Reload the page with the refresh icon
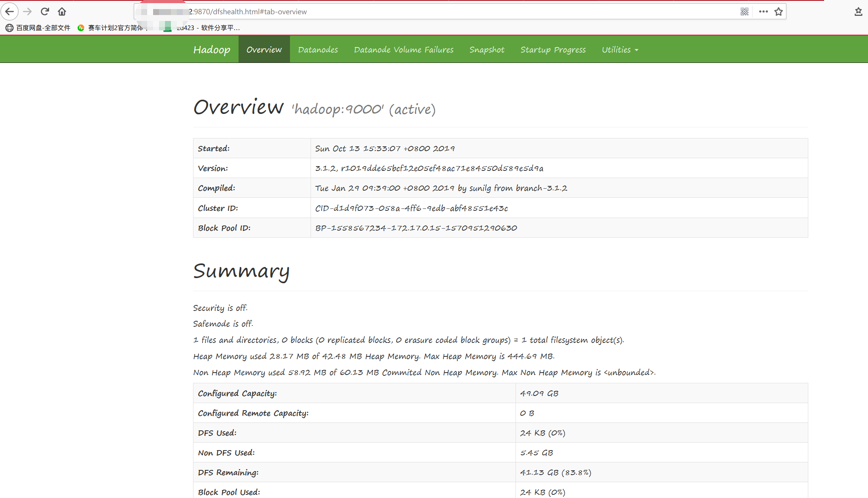Image resolution: width=868 pixels, height=498 pixels. [45, 11]
